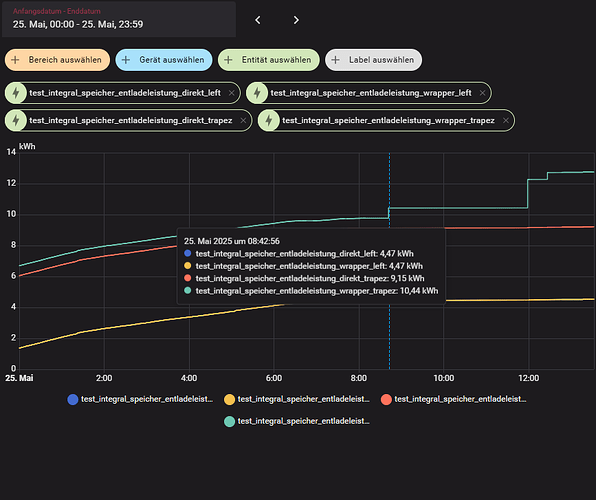Open the Entität auswählen picker
The height and width of the screenshot is (500, 596).
(269, 60)
